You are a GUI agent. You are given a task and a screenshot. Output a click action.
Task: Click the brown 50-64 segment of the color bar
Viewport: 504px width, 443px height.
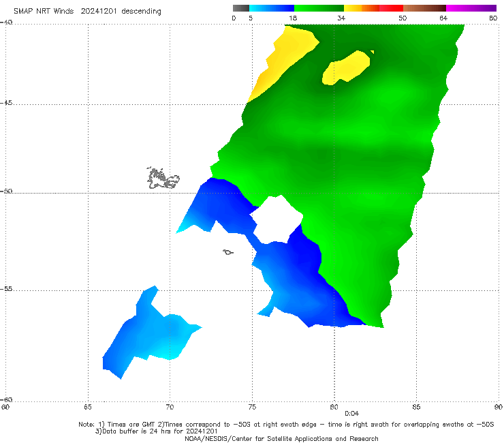pos(424,8)
